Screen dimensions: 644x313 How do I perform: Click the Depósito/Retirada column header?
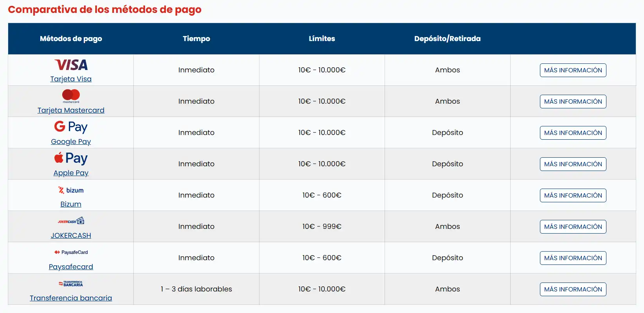[x=448, y=39]
